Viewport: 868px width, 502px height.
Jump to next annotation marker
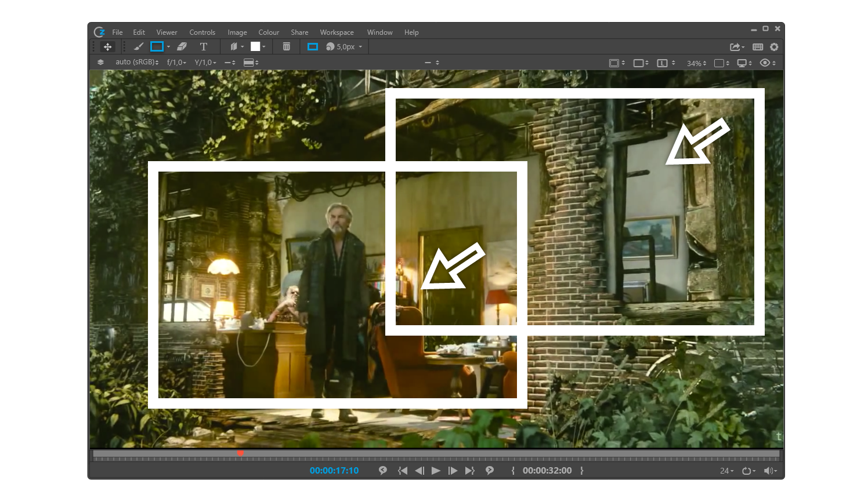click(x=490, y=471)
